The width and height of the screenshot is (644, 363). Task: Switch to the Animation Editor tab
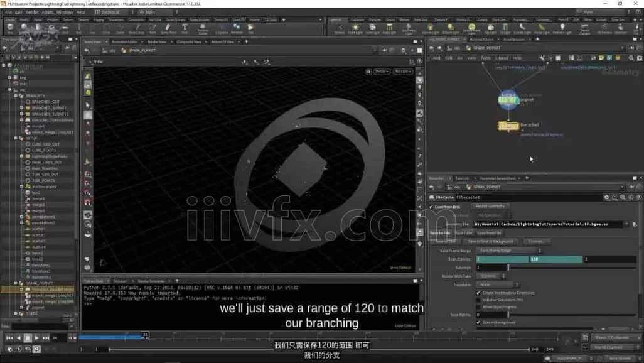(x=125, y=42)
